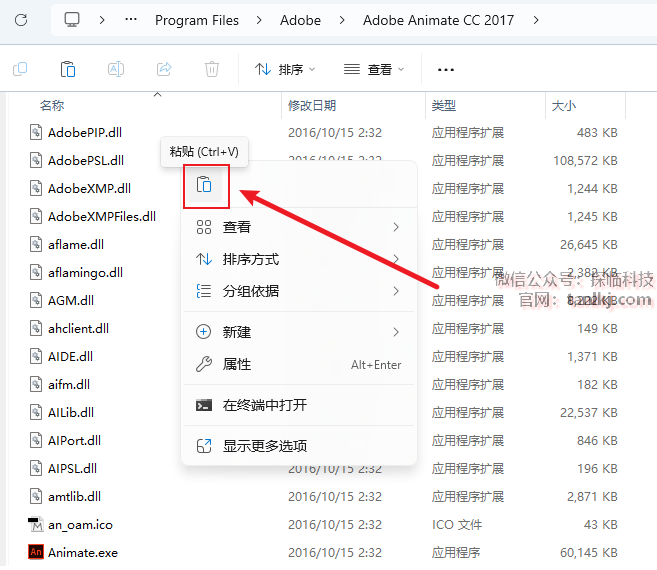Click the refresh icon in address bar
This screenshot has width=657, height=570.
coord(21,20)
